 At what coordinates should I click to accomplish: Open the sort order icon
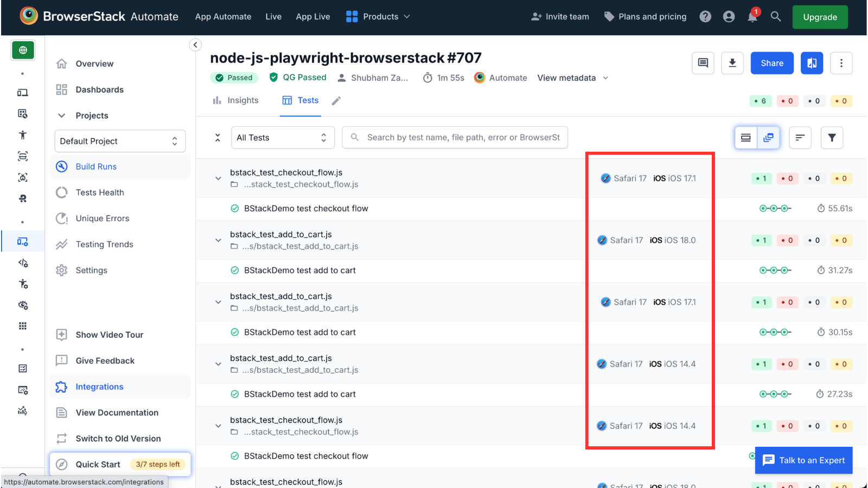pos(800,138)
